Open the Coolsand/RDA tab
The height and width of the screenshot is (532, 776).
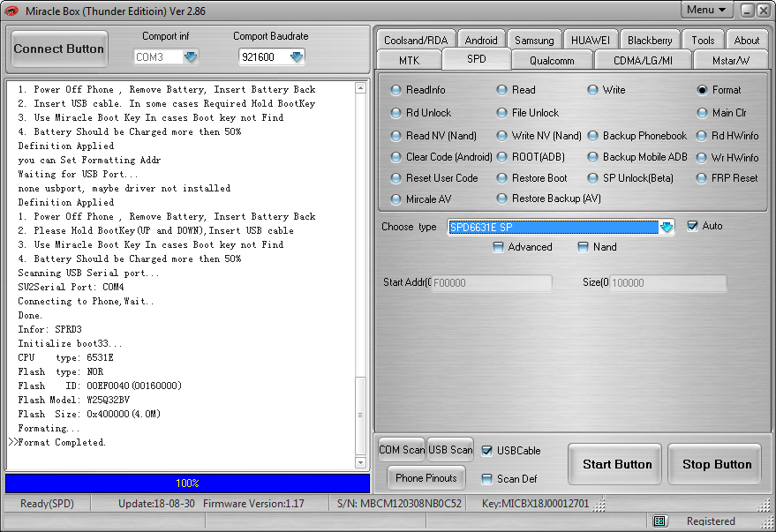[x=416, y=40]
